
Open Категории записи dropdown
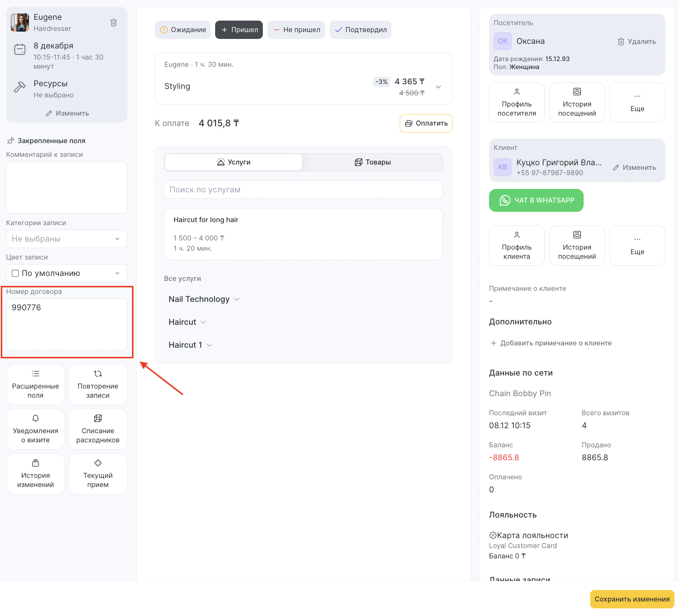67,239
